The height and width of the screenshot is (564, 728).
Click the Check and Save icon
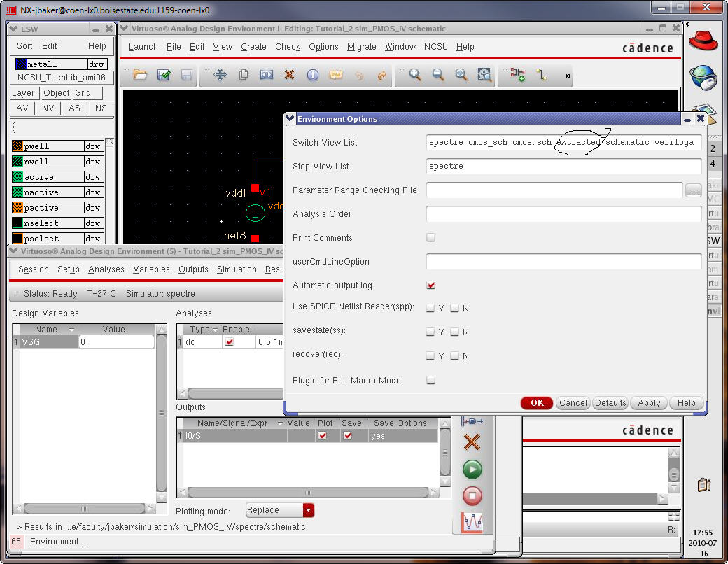[x=164, y=75]
